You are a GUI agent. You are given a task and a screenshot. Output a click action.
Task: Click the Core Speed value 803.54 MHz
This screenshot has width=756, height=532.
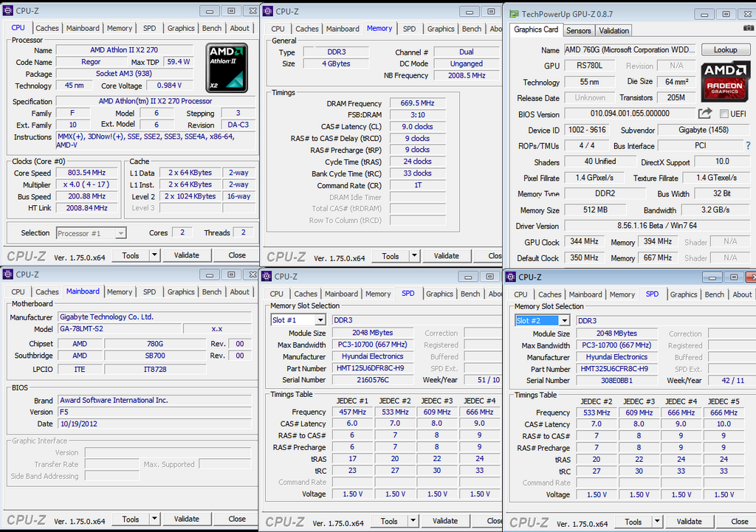pyautogui.click(x=87, y=173)
